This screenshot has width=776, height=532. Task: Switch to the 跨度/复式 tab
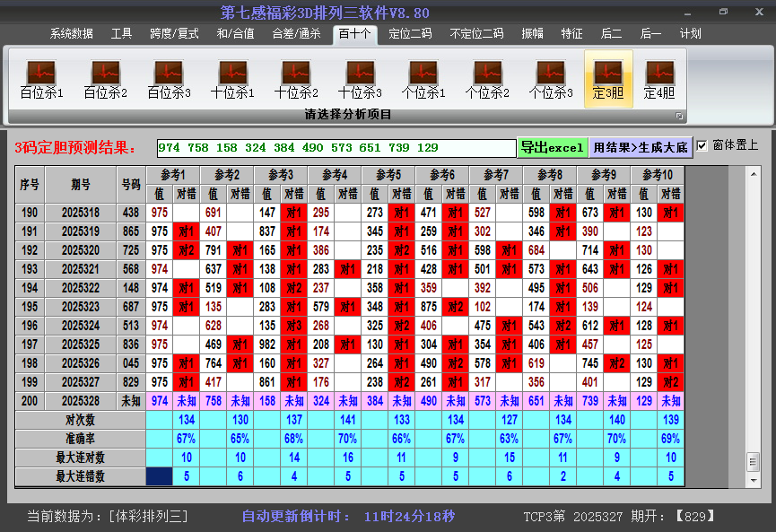click(x=174, y=34)
